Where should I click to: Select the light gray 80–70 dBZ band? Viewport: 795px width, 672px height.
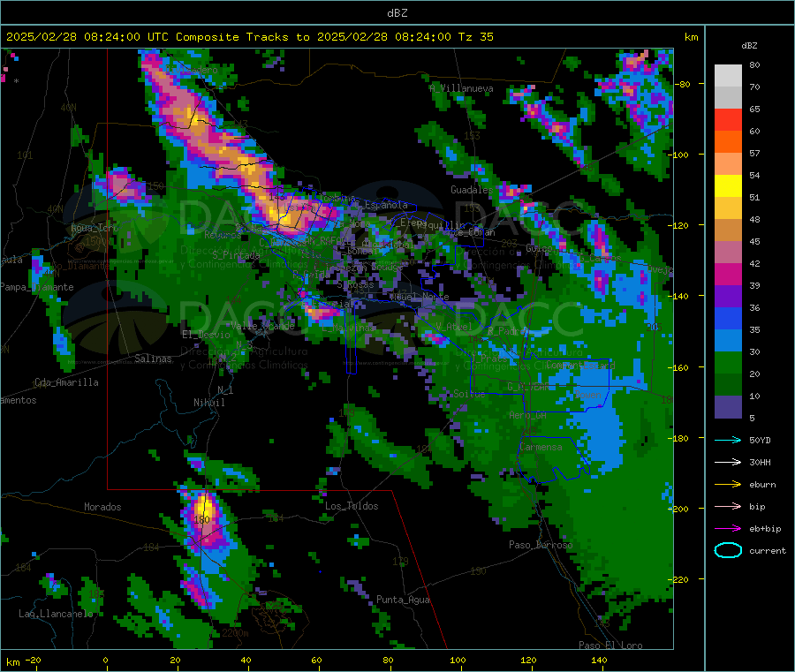pyautogui.click(x=728, y=76)
